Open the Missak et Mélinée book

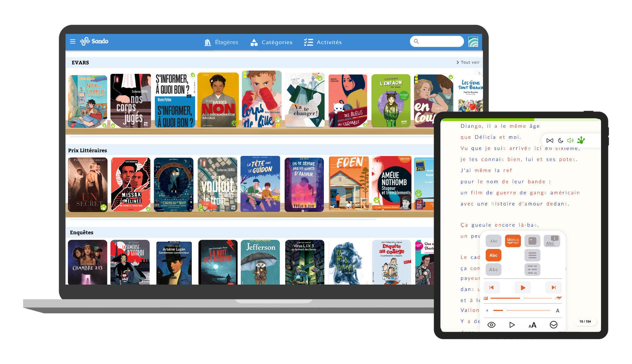click(131, 185)
